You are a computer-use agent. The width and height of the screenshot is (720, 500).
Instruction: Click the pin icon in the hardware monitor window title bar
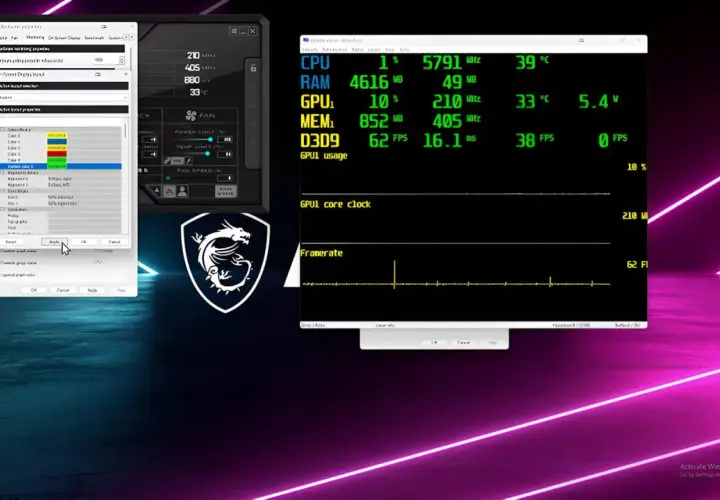click(x=581, y=40)
